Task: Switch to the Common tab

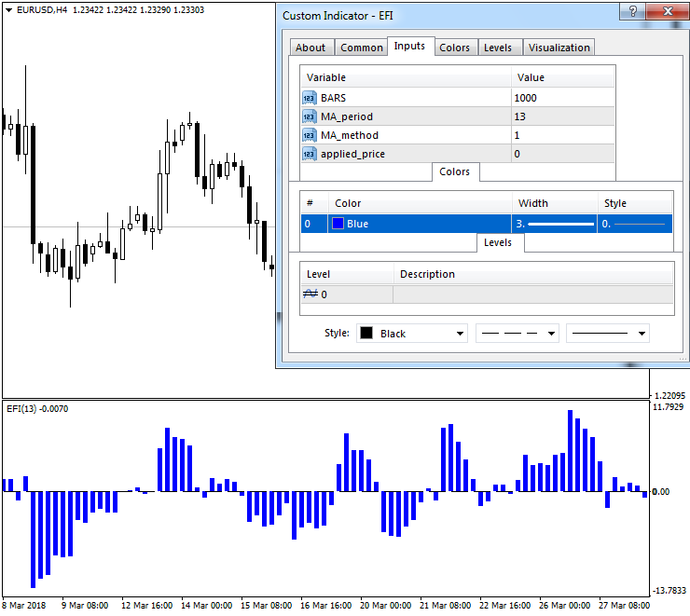Action: (x=362, y=48)
